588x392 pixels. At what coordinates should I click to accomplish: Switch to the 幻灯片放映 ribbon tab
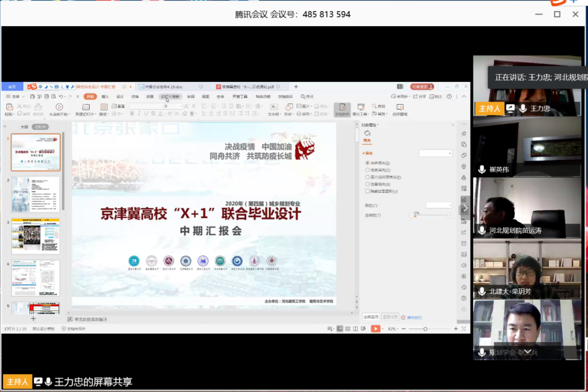click(170, 97)
